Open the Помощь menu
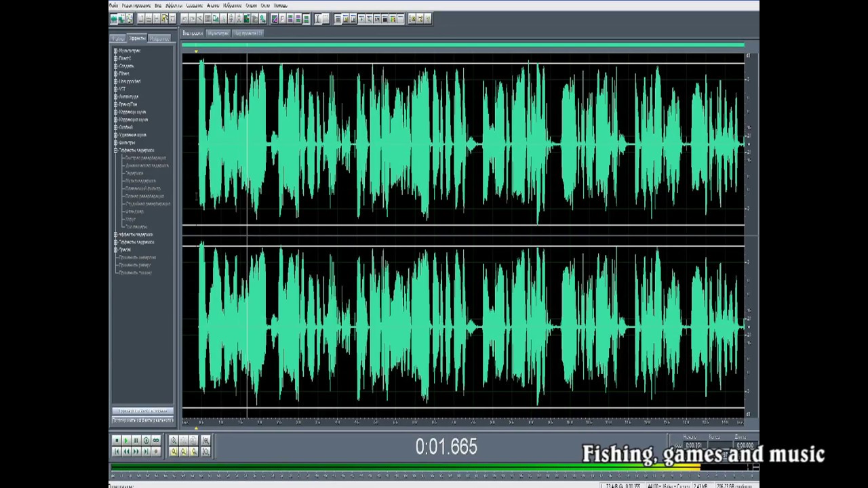This screenshot has height=488, width=868. (280, 5)
